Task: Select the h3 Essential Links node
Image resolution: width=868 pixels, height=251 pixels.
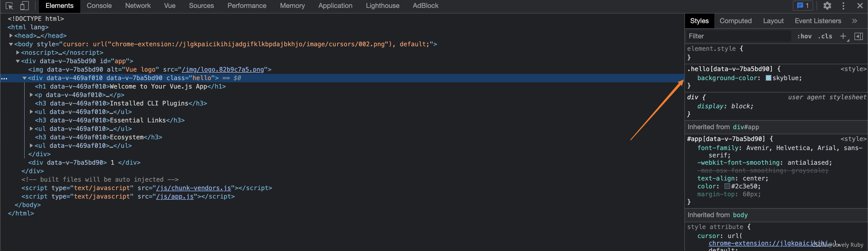Action: (110, 120)
